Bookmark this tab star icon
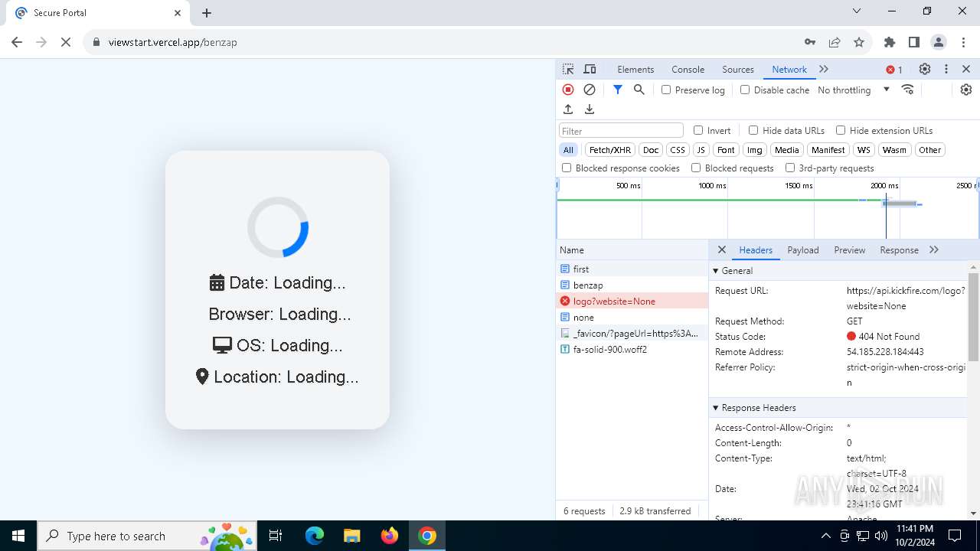This screenshot has height=551, width=980. click(x=859, y=42)
